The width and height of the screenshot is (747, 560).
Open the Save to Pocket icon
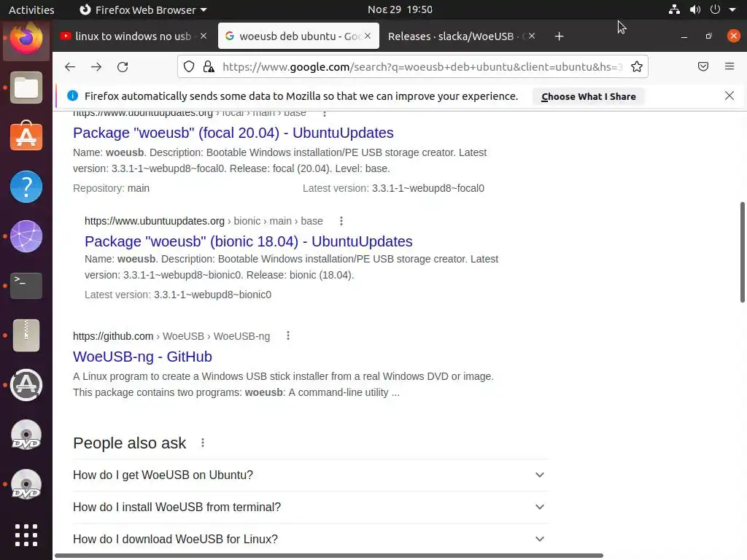click(703, 66)
